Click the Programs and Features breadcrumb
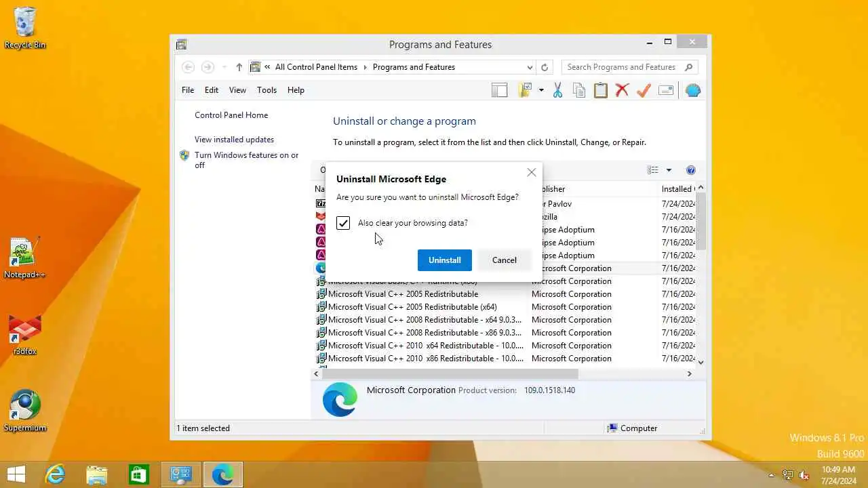The image size is (868, 488). 414,67
